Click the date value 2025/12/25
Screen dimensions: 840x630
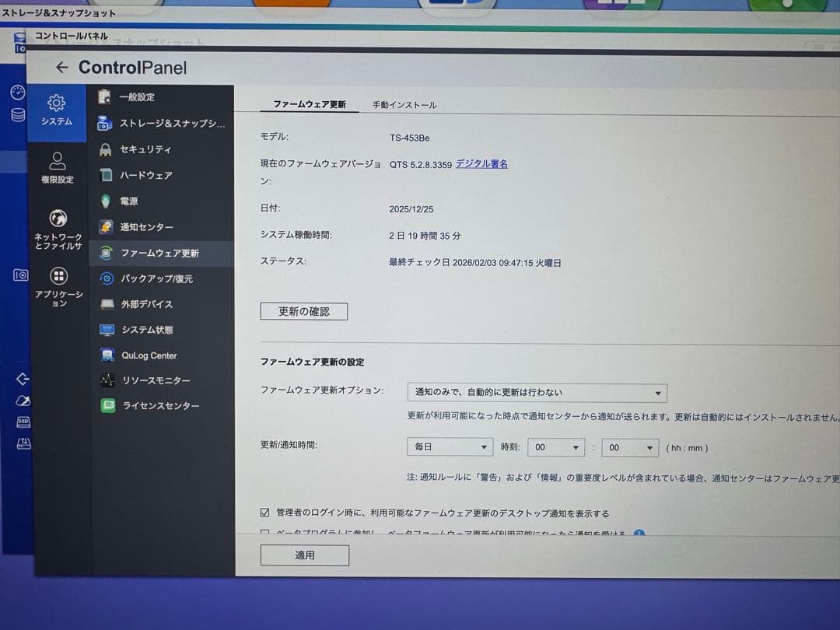point(411,209)
